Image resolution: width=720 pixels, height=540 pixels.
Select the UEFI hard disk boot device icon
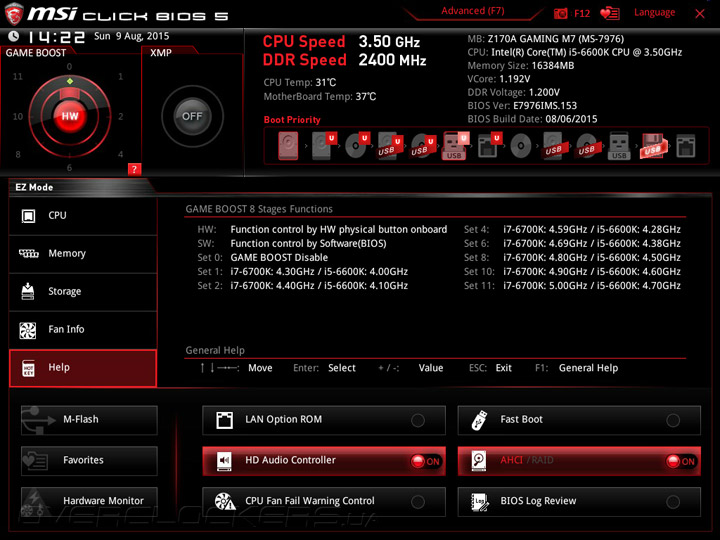click(324, 146)
